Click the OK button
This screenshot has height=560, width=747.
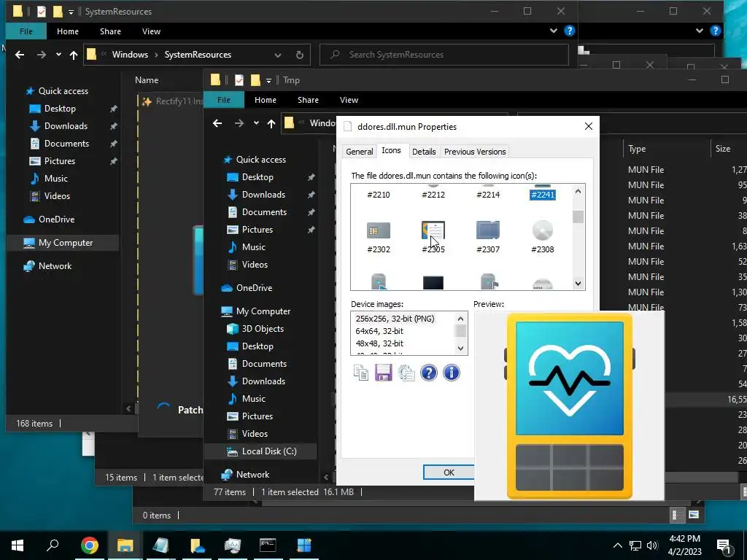click(x=449, y=472)
